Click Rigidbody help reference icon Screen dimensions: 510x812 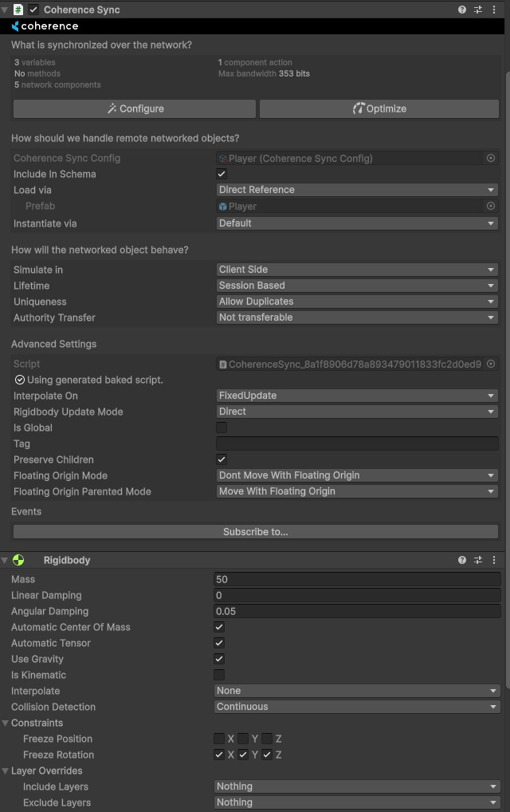462,560
